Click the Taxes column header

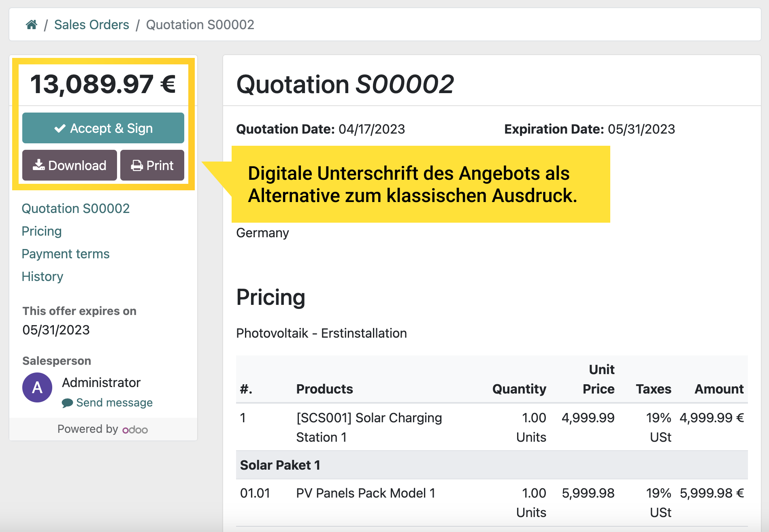click(x=653, y=389)
